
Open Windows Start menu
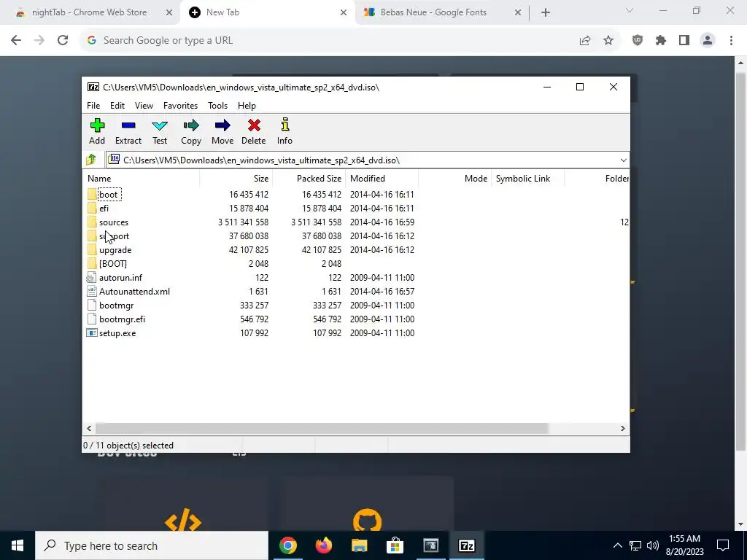[x=18, y=545]
